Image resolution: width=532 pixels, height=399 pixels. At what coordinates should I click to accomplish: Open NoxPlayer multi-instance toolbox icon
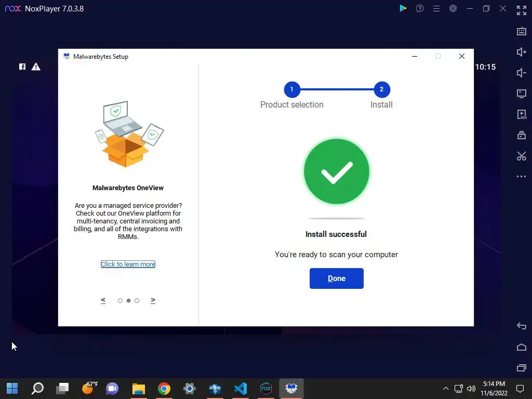522,135
